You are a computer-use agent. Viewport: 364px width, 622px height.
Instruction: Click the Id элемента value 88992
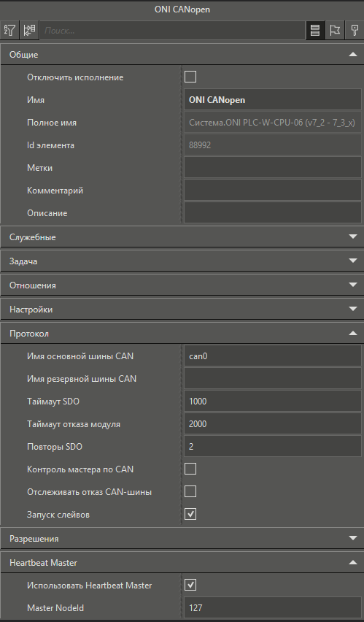[272, 145]
